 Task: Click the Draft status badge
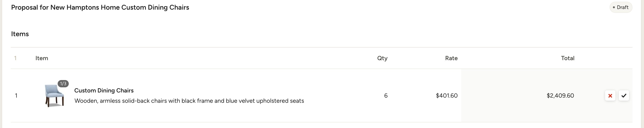621,7
